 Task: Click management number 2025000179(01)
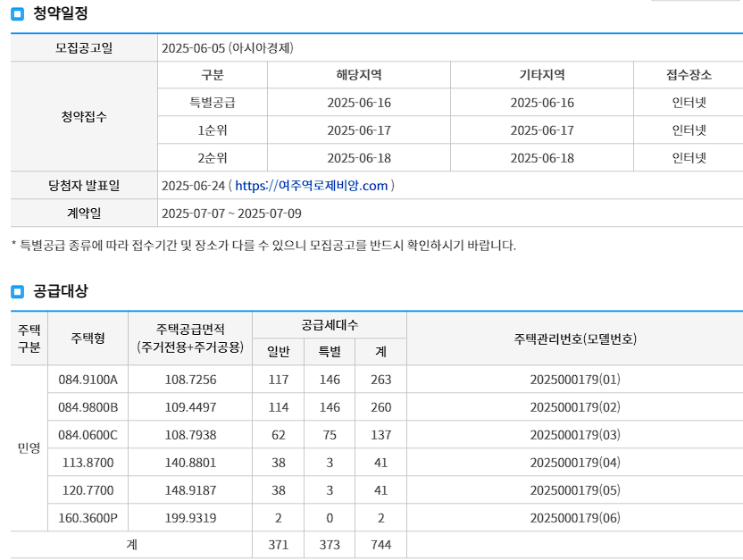coord(574,380)
